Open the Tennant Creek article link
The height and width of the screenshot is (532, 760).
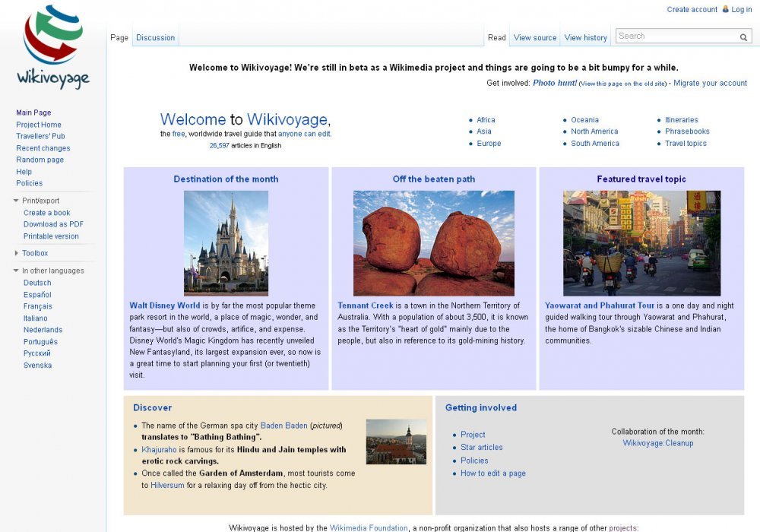366,306
